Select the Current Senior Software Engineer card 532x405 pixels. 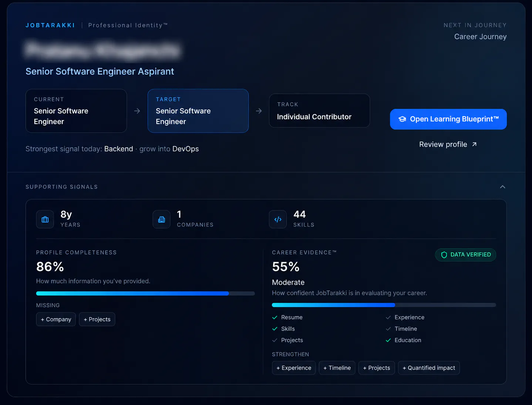click(76, 111)
